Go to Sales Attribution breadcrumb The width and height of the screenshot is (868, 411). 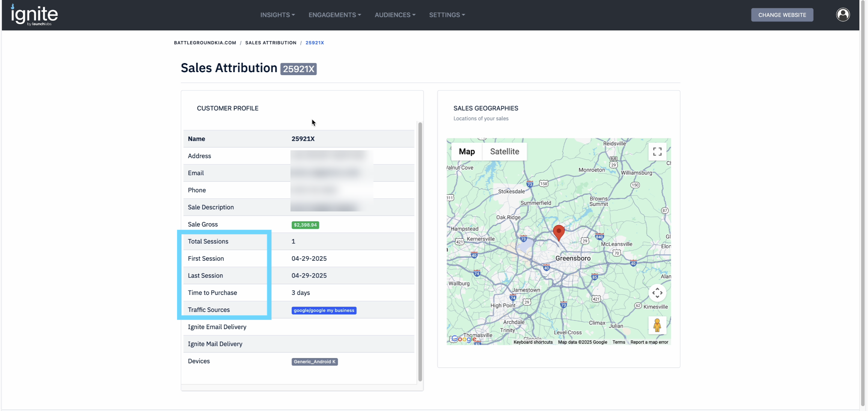[x=271, y=43]
